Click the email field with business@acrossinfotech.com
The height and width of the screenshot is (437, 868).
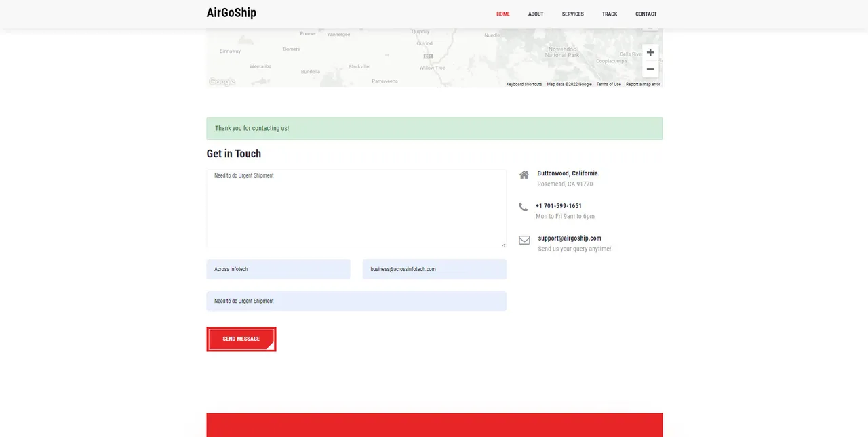point(435,269)
